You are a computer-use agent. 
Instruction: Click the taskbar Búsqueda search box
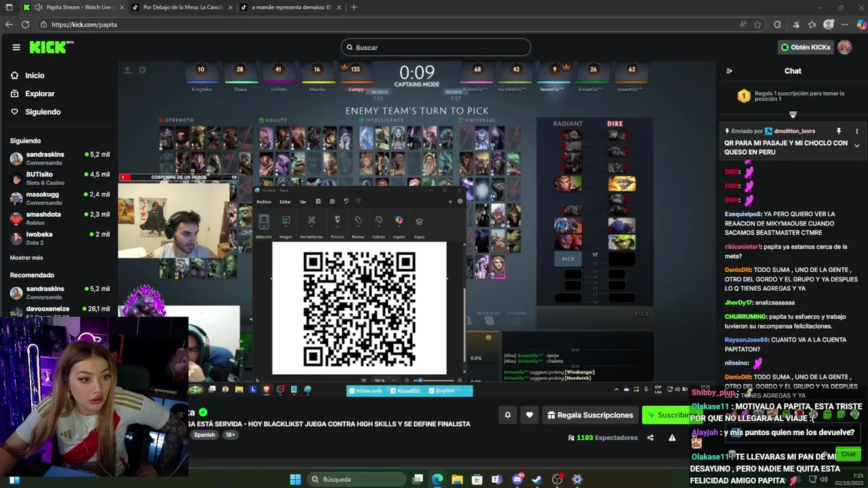356,479
